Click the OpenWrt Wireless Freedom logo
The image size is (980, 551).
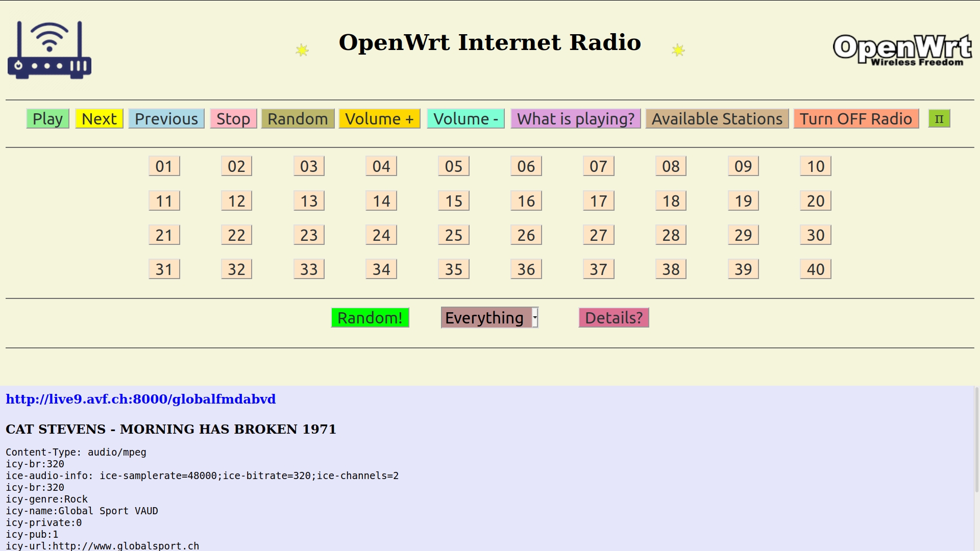pos(902,50)
